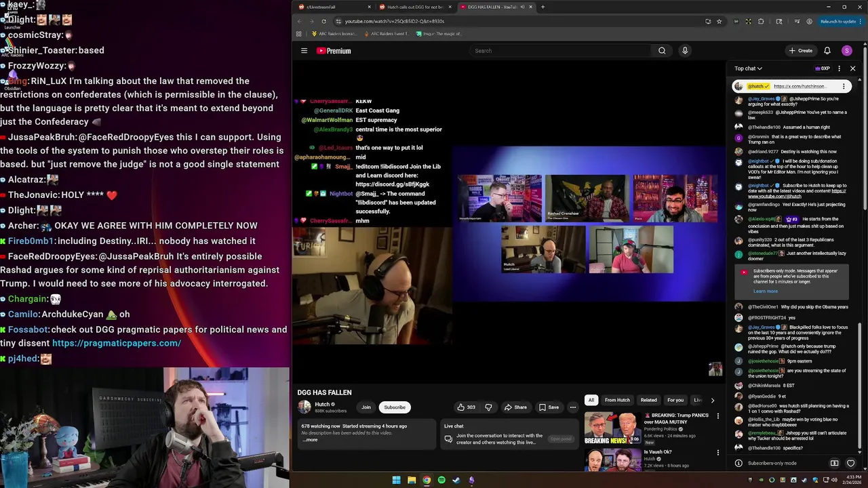The image size is (868, 488).
Task: Open the Windows Start menu
Action: tap(396, 480)
